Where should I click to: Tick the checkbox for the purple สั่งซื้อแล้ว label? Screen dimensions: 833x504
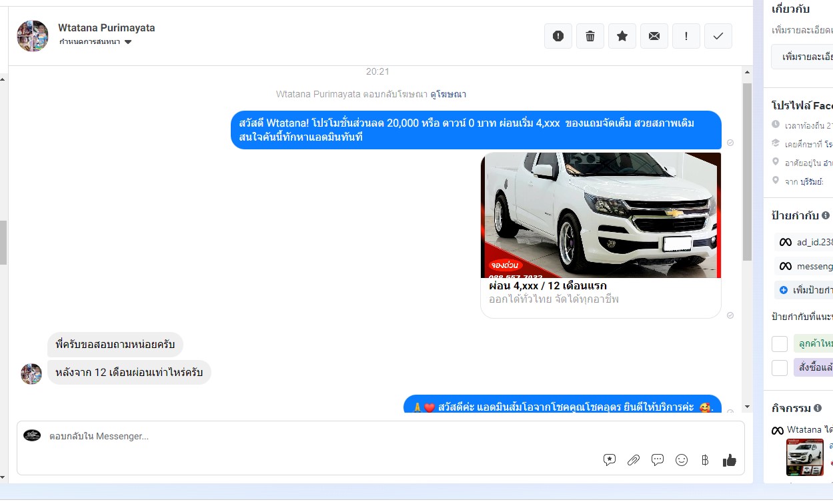[780, 368]
